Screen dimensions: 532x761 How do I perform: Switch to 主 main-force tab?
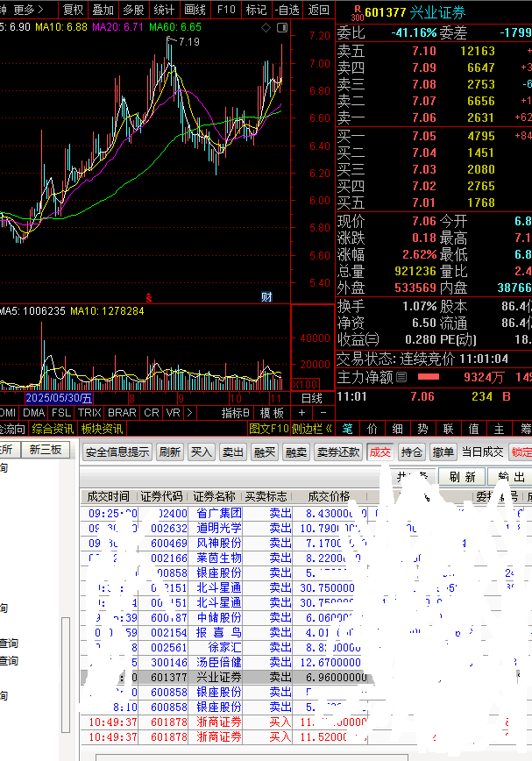(x=499, y=429)
